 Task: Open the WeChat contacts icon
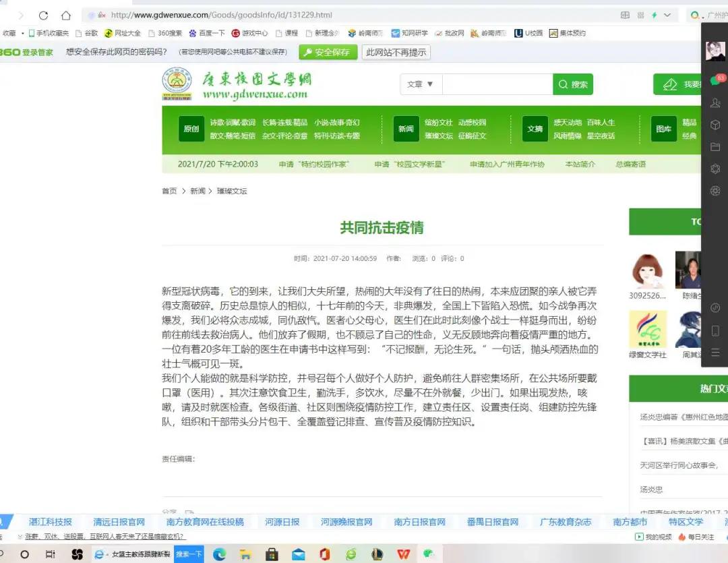[715, 103]
